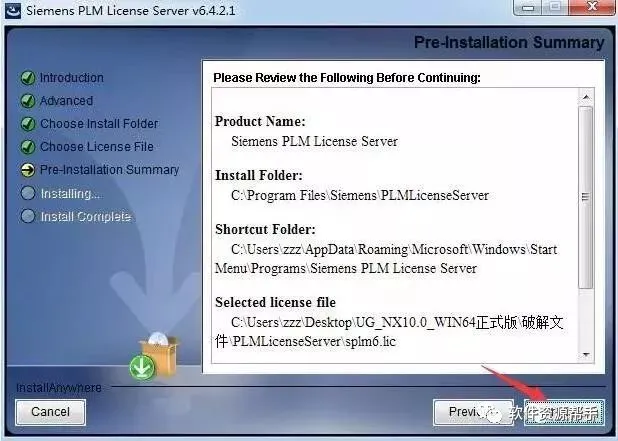The width and height of the screenshot is (618, 441).
Task: Click the Shortcut Folder path text
Action: tap(386, 259)
